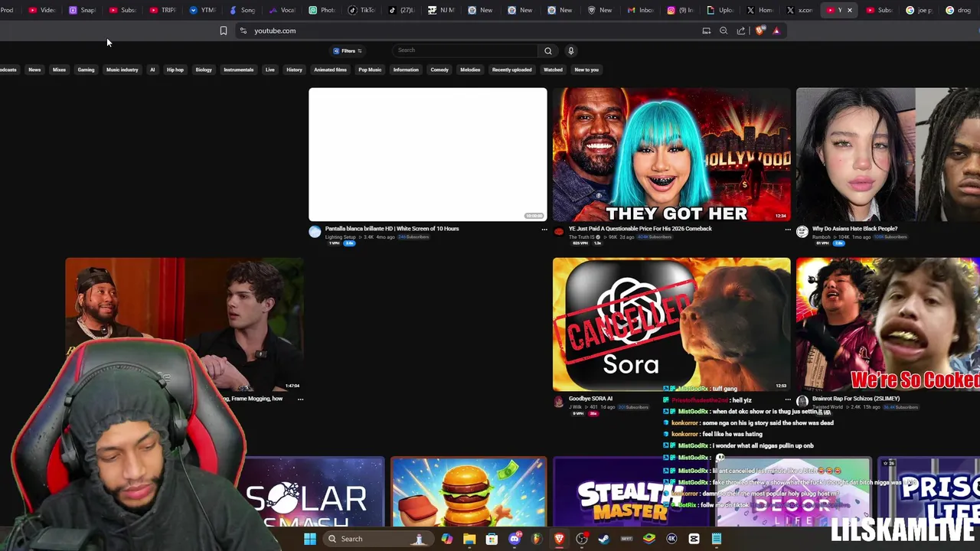Select the AI category chip
The height and width of the screenshot is (551, 980).
tap(152, 70)
